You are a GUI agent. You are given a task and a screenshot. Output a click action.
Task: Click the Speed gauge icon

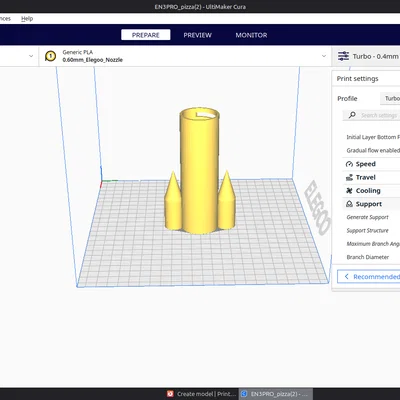point(349,164)
